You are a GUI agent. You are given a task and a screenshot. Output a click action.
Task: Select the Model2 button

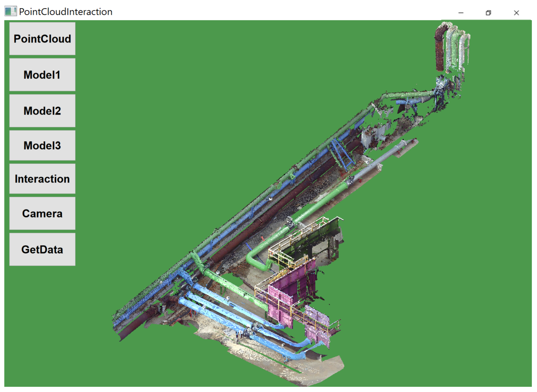pos(42,111)
